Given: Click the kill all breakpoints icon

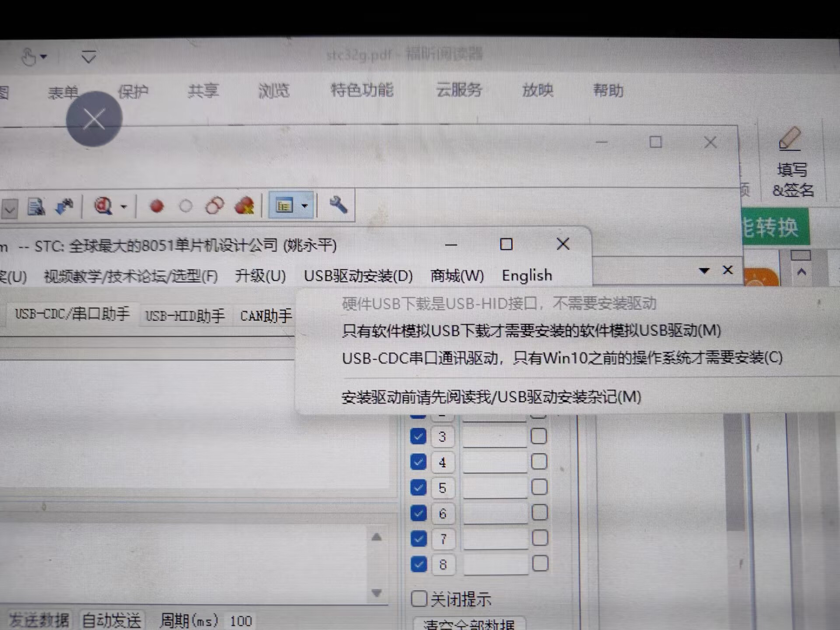Looking at the screenshot, I should 244,205.
